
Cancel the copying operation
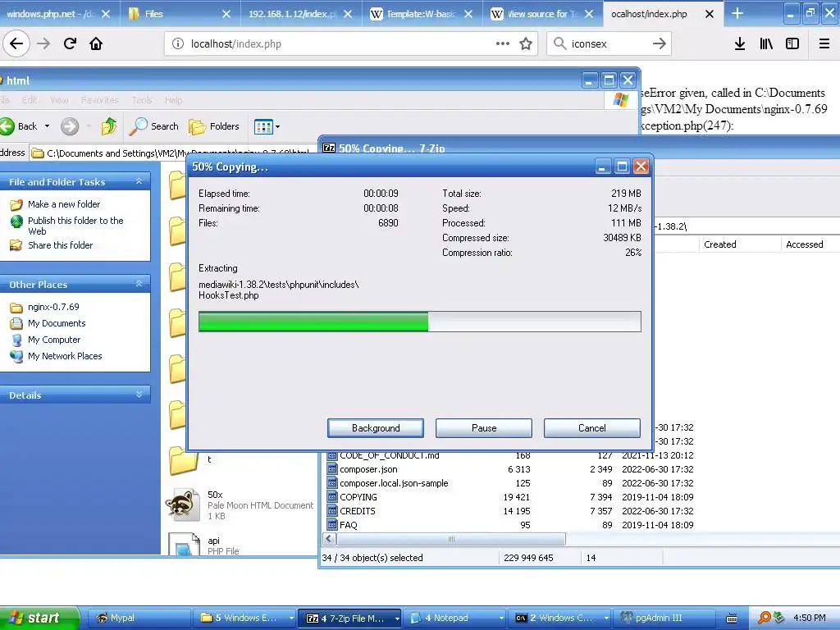tap(592, 428)
